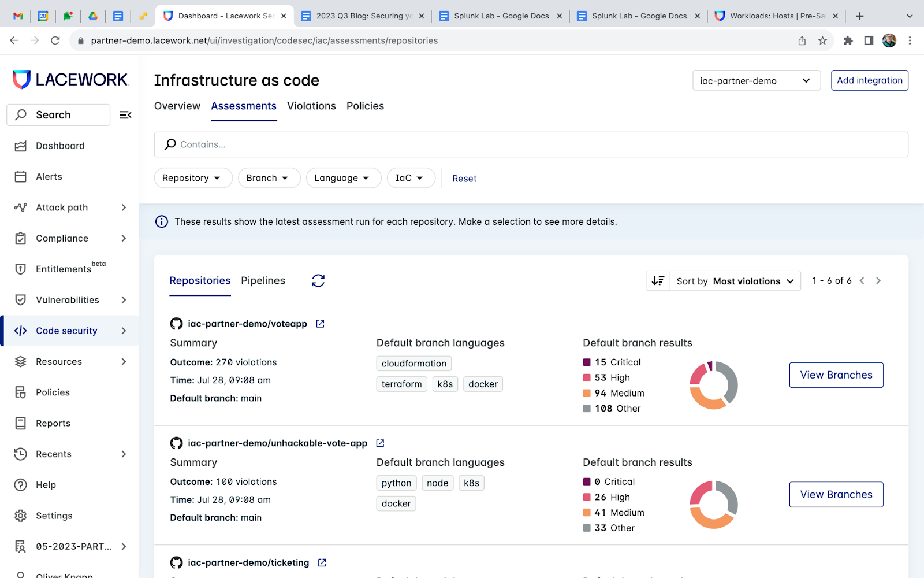Click the Reset filters link
Viewport: 924px width, 578px height.
tap(464, 179)
